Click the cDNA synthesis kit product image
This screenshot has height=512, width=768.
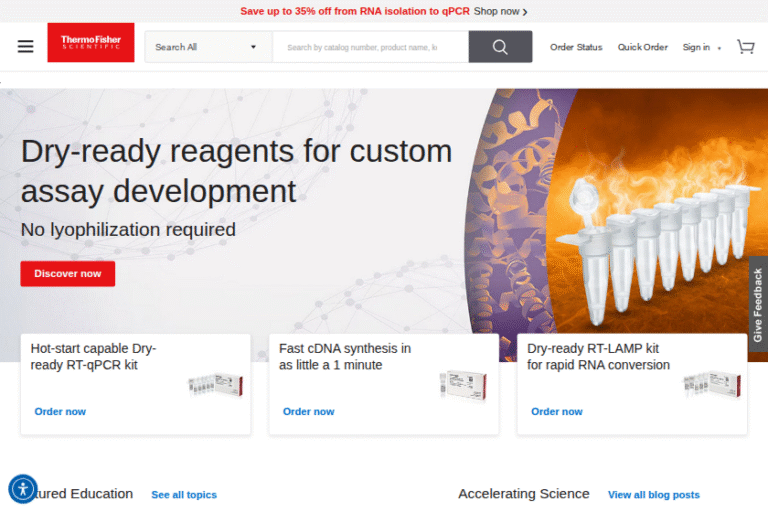(x=462, y=385)
